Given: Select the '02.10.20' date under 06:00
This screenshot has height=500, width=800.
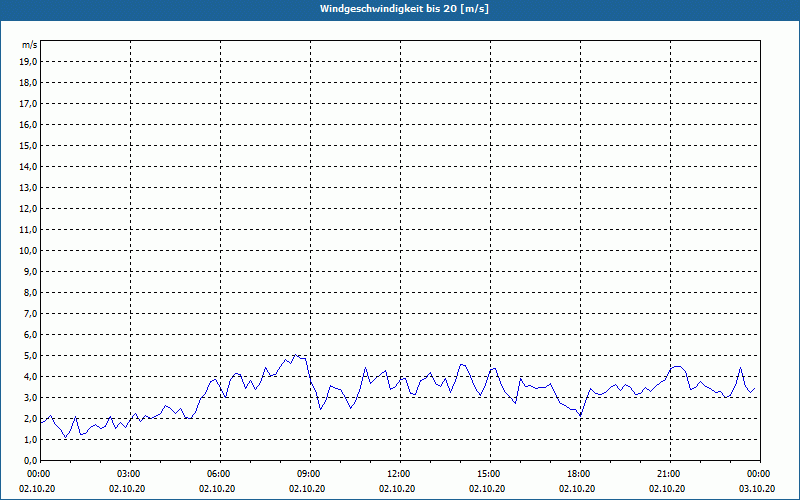Looking at the screenshot, I should [217, 489].
